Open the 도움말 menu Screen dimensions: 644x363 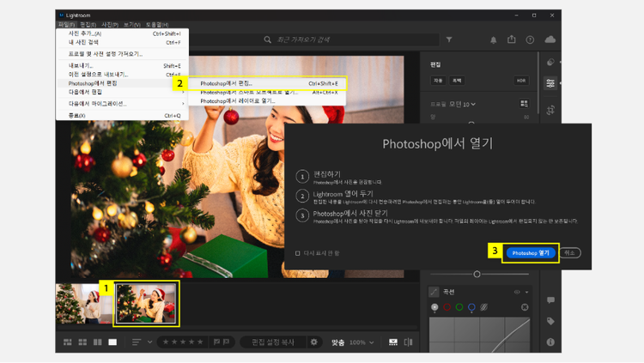[157, 25]
